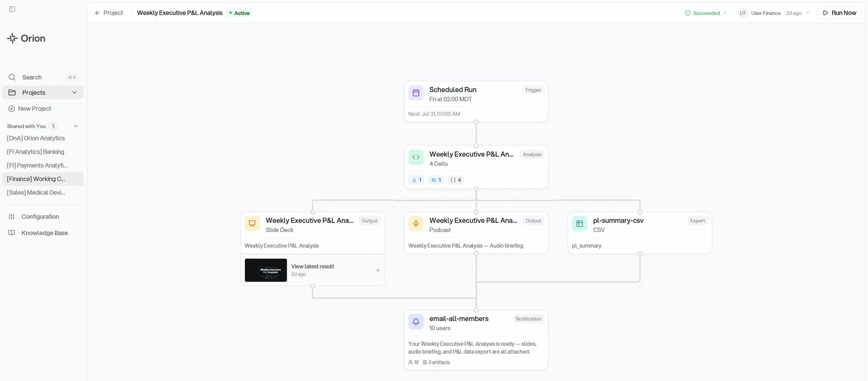Click the 3 artifacts label
868x381 pixels.
point(436,362)
